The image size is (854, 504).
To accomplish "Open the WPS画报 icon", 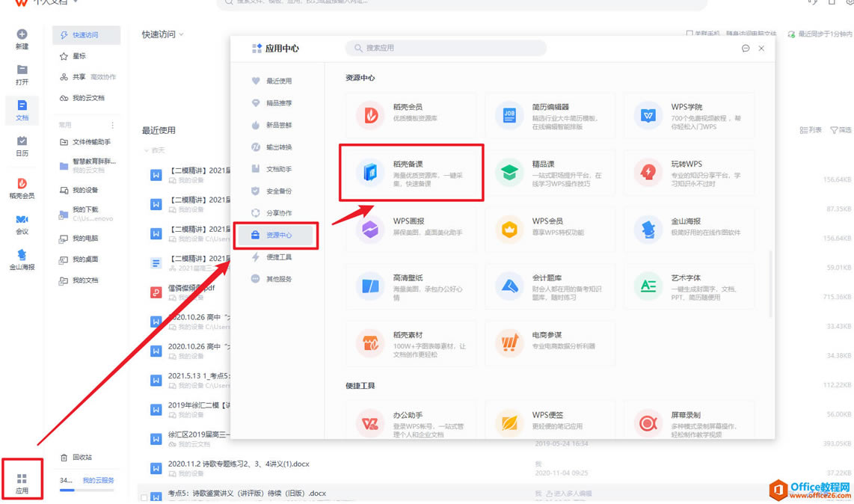I will [371, 230].
